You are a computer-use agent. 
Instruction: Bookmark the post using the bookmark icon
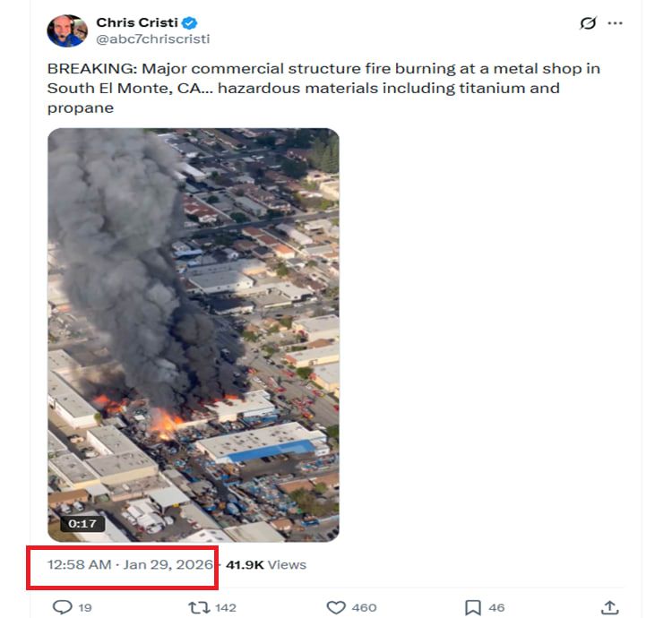[472, 607]
